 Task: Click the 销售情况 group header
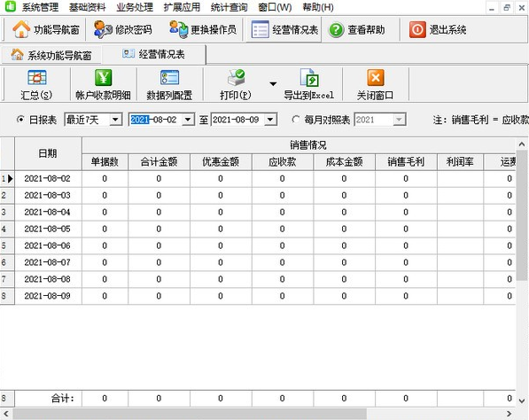pos(299,145)
